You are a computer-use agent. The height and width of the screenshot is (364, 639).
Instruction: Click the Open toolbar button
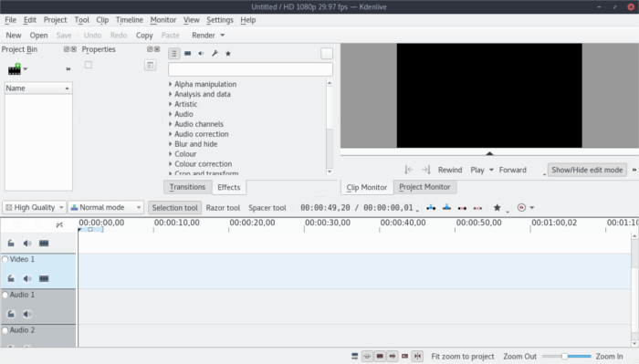click(38, 36)
